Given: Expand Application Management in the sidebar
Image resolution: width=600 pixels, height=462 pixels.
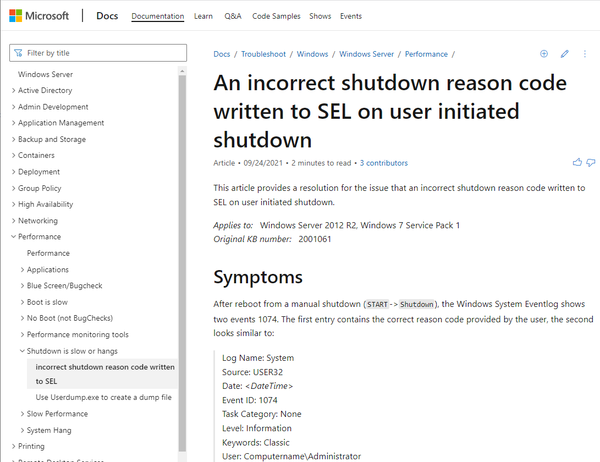Looking at the screenshot, I should [x=57, y=123].
